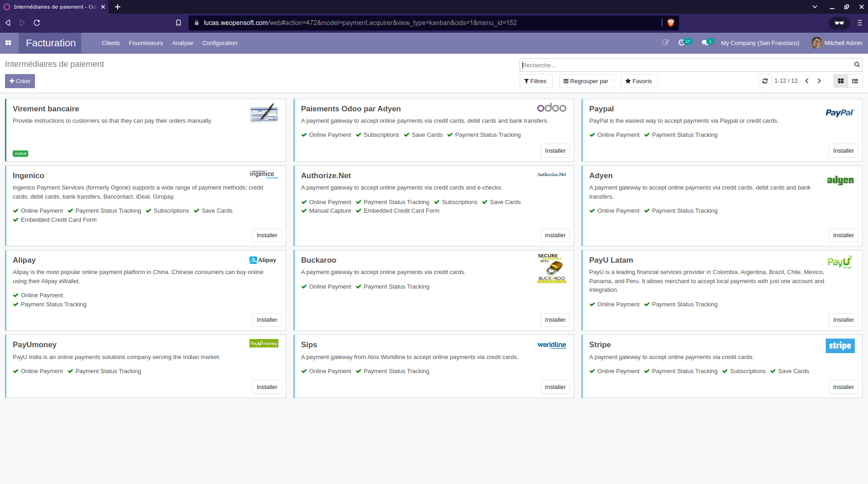This screenshot has width=868, height=484.
Task: Open the Analyse menu
Action: (183, 43)
